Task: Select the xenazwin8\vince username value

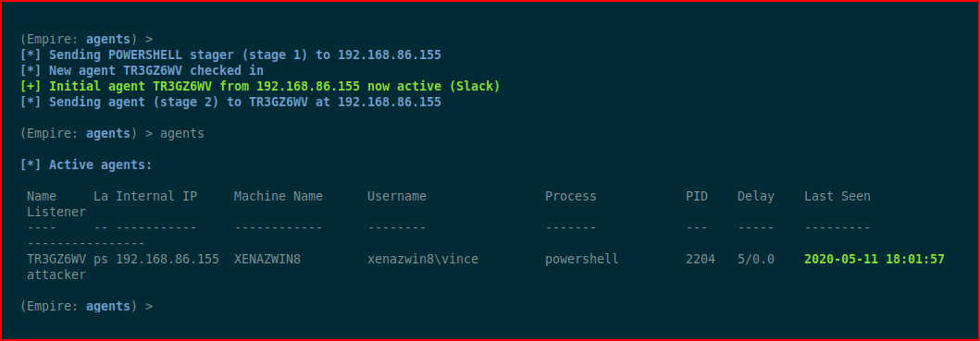Action: pos(423,259)
